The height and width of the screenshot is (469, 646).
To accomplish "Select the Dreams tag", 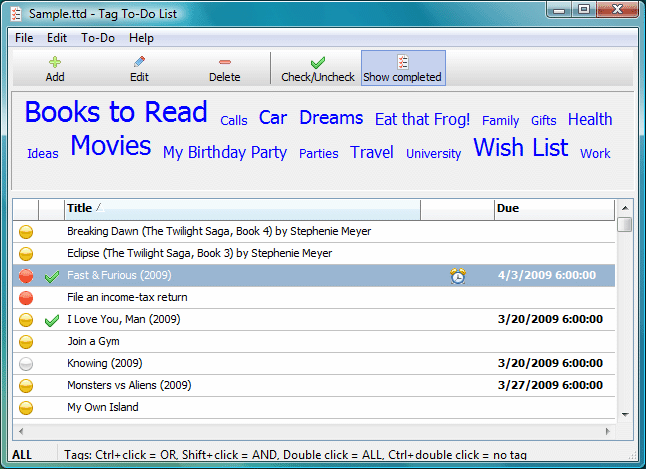I will tap(331, 118).
